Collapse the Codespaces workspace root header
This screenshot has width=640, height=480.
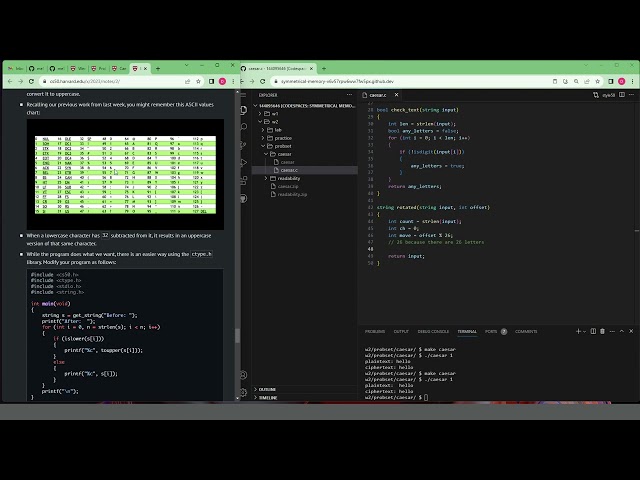tap(305, 106)
